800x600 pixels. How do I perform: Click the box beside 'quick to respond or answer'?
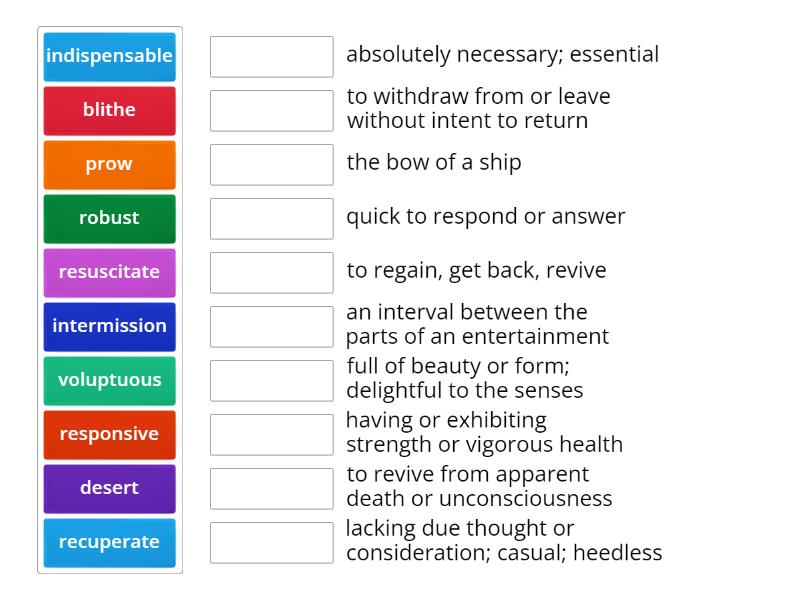(271, 218)
